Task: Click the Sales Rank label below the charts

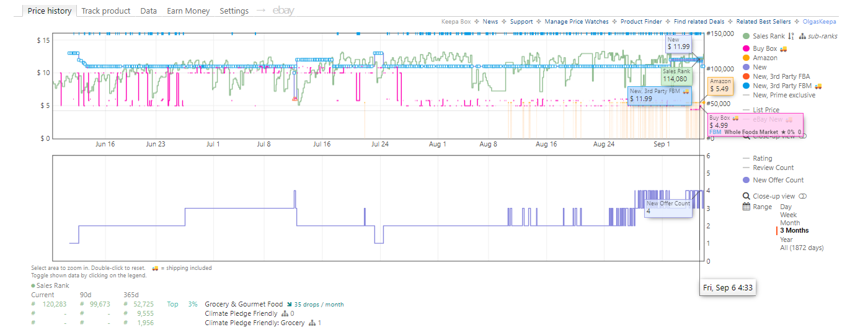Action: (53, 285)
